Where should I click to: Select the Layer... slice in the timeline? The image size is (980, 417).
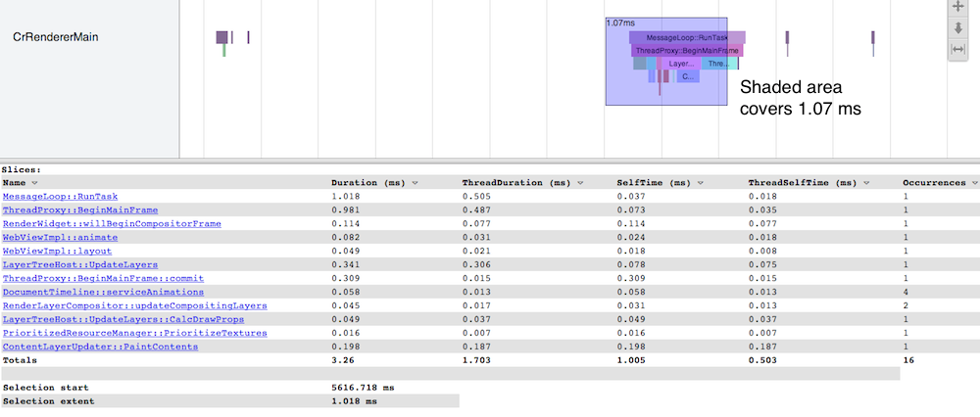(678, 63)
